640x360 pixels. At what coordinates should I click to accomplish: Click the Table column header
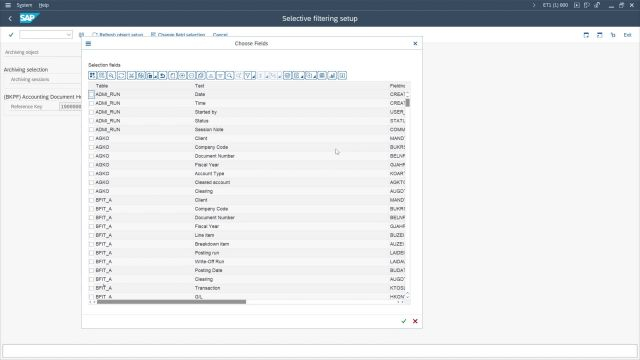click(x=102, y=86)
